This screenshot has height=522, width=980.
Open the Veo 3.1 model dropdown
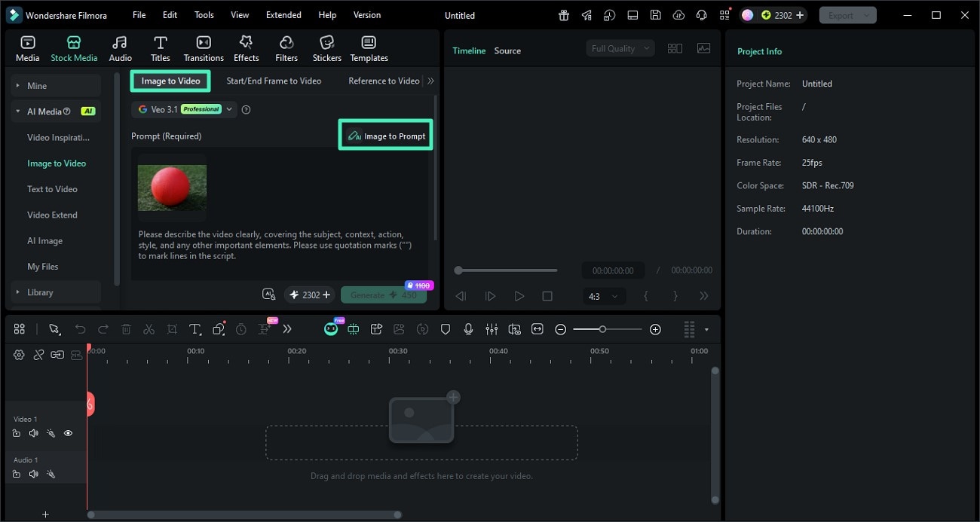(185, 109)
